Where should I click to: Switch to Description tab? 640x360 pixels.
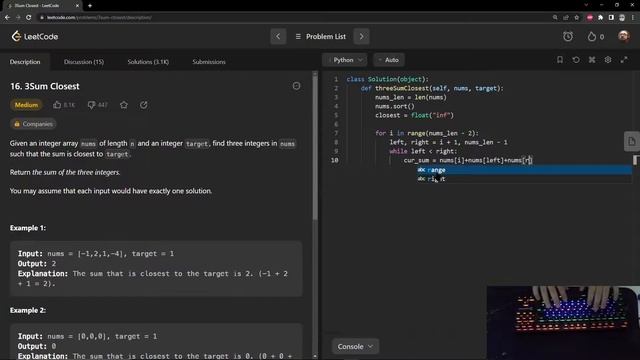25,62
